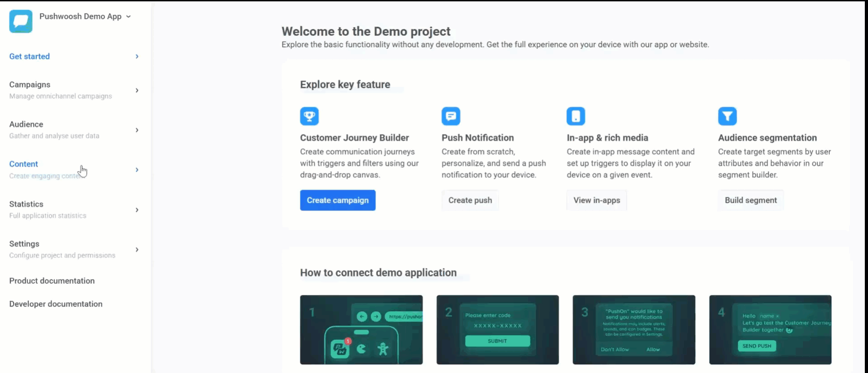Select Audience in the sidebar
This screenshot has height=373, width=868.
click(26, 124)
